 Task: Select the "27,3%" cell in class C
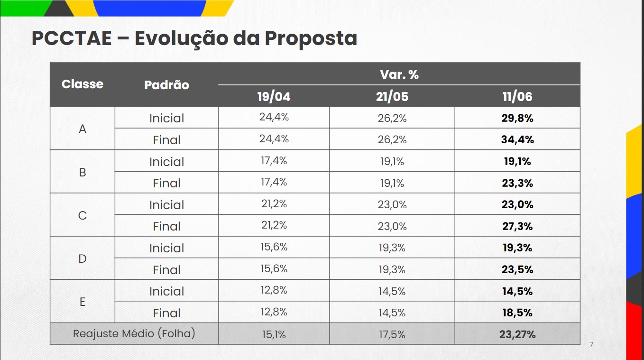click(x=517, y=226)
